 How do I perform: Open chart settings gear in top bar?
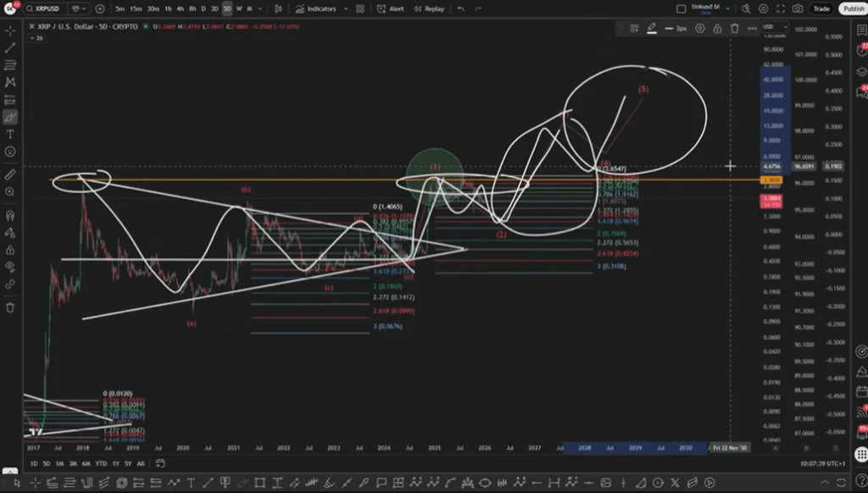tap(764, 8)
